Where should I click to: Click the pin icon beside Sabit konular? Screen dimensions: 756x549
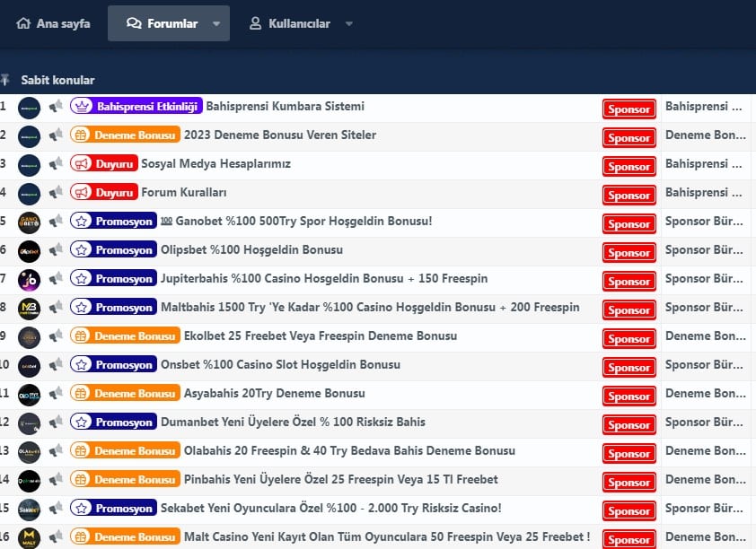tap(5, 80)
